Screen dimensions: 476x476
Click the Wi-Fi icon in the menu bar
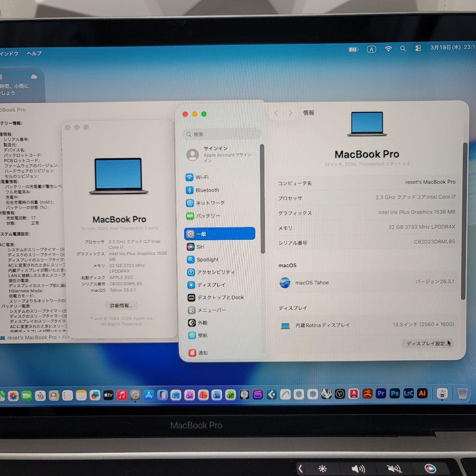(x=388, y=48)
